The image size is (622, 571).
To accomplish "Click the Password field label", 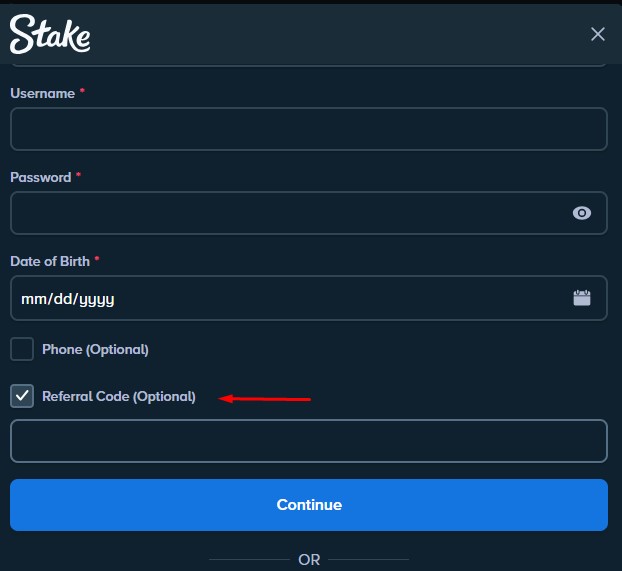I will pos(40,177).
